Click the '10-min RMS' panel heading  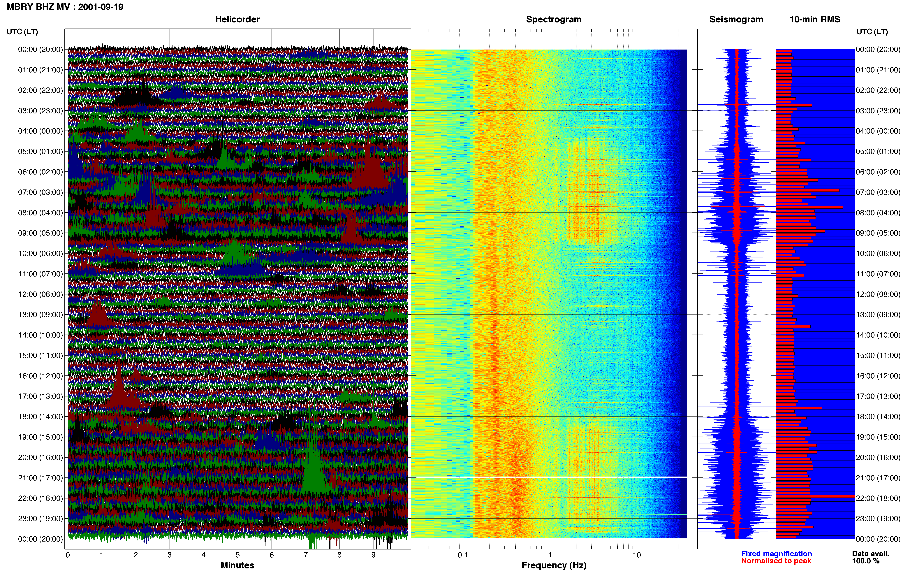click(x=815, y=20)
